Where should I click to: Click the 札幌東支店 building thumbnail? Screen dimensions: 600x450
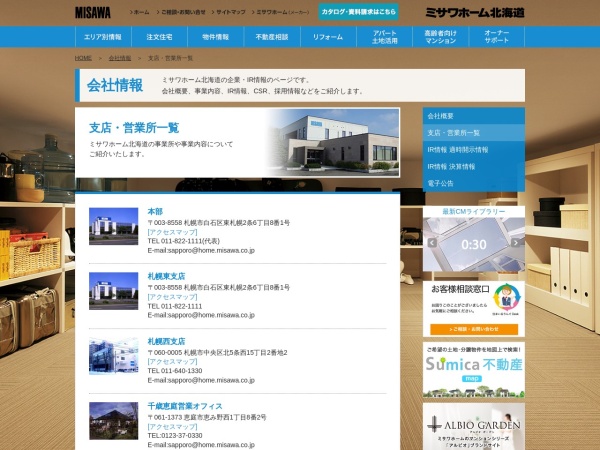[114, 291]
